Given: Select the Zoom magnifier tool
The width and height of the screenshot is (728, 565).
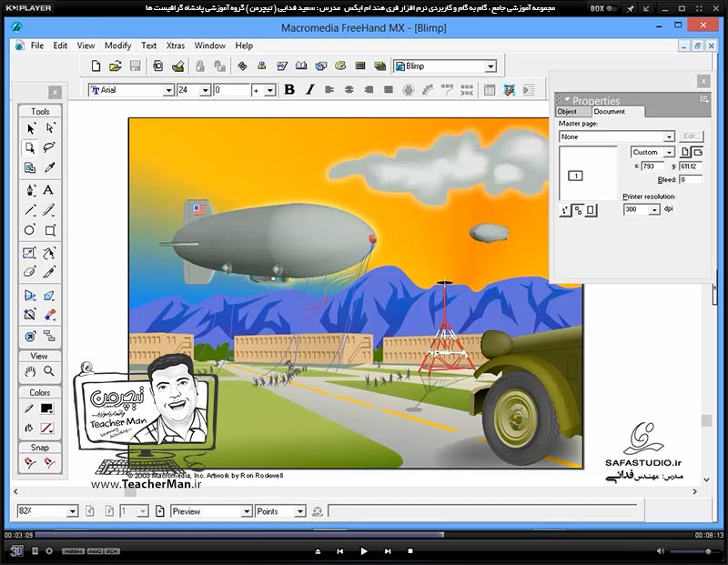Looking at the screenshot, I should [x=49, y=371].
